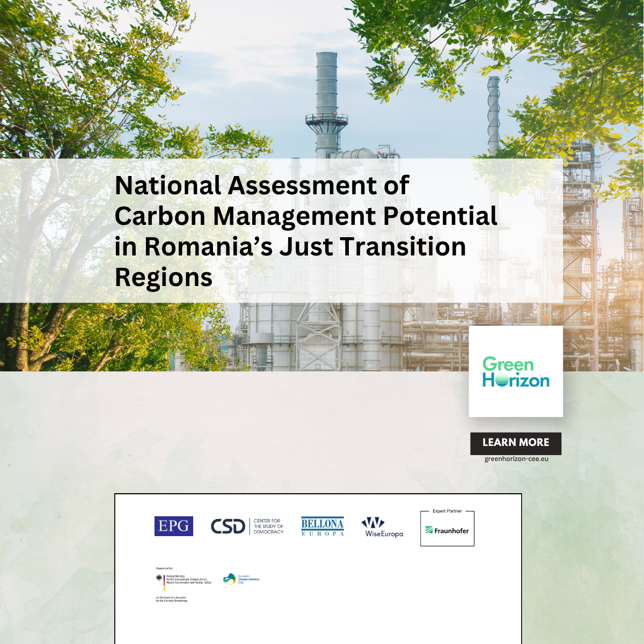The height and width of the screenshot is (644, 644).
Task: Click the word 'Regions' in the title
Action: (164, 278)
